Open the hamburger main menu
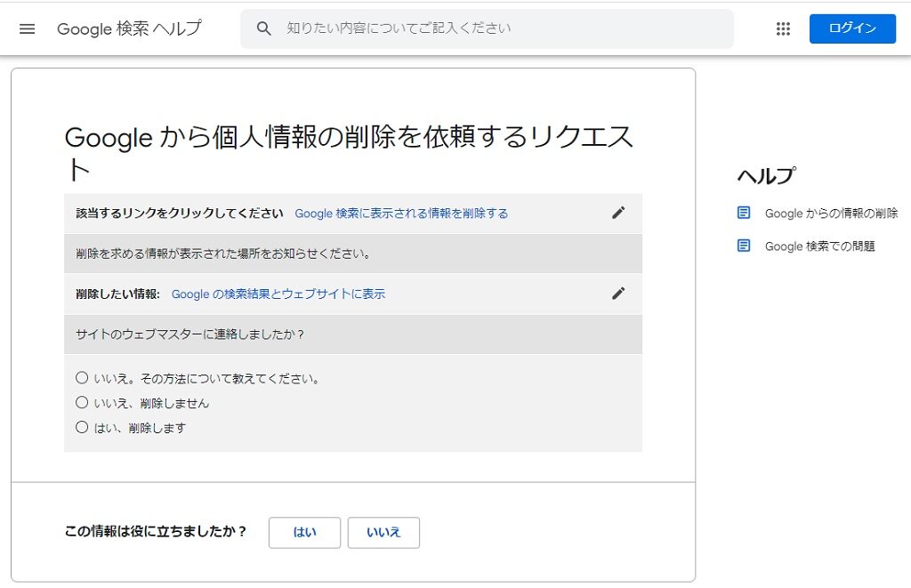911x588 pixels. (27, 28)
